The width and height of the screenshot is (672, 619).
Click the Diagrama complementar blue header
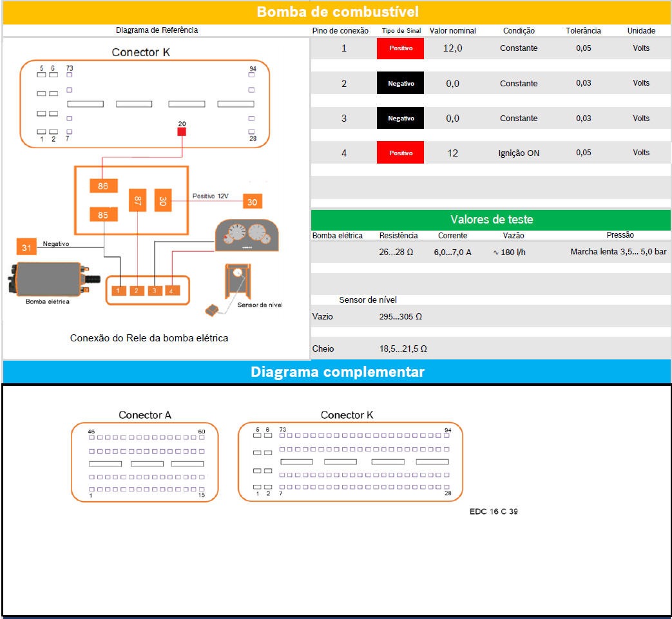click(337, 372)
